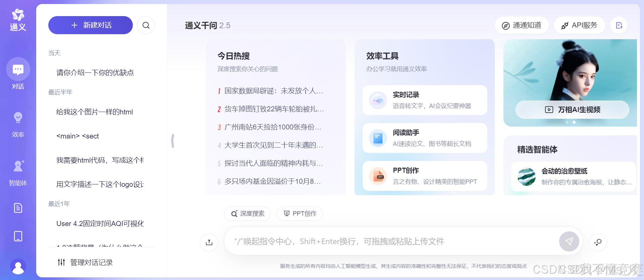Open hot search item 3 广州南站
This screenshot has height=280, width=644.
tap(270, 127)
